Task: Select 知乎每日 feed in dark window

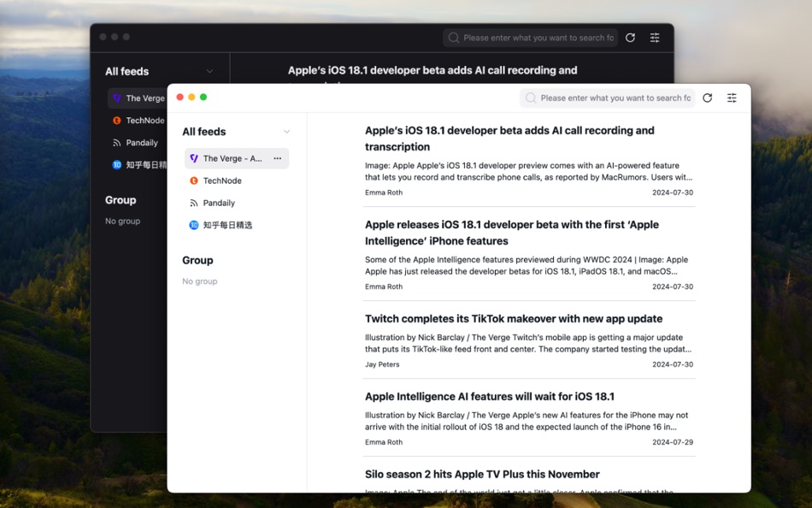Action: pyautogui.click(x=138, y=165)
